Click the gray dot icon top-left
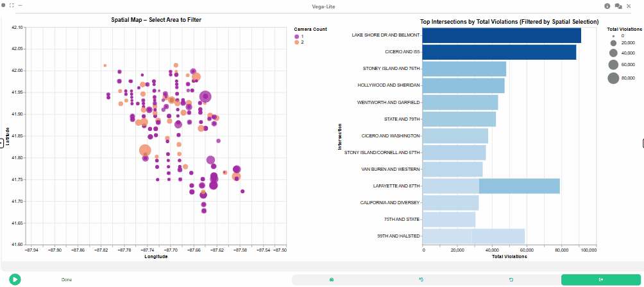Viewport: 644px width, 287px height. pos(3,5)
